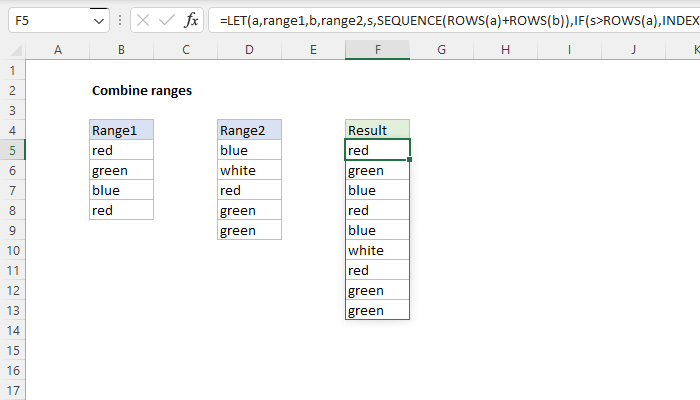The image size is (700, 400).
Task: Click the Range2 header cell
Action: [x=250, y=130]
